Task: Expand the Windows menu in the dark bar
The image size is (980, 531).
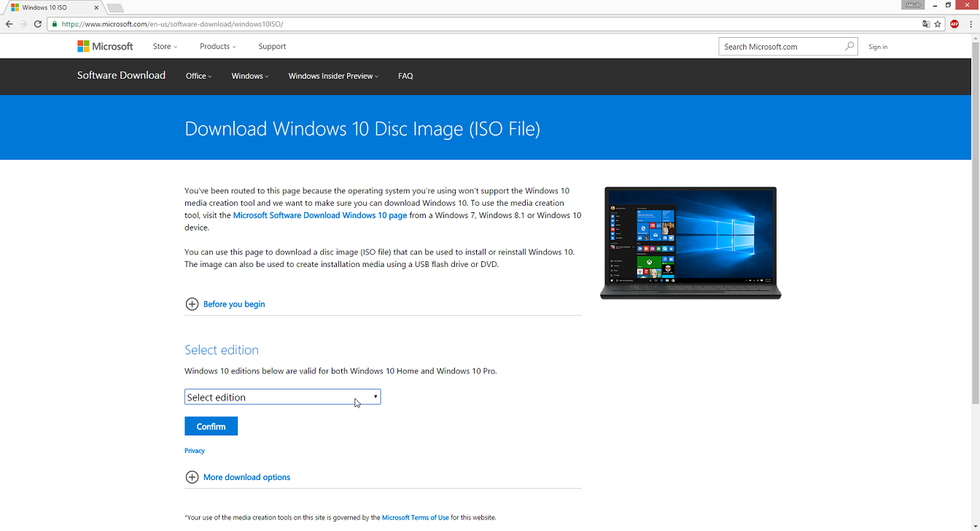Action: click(x=250, y=76)
